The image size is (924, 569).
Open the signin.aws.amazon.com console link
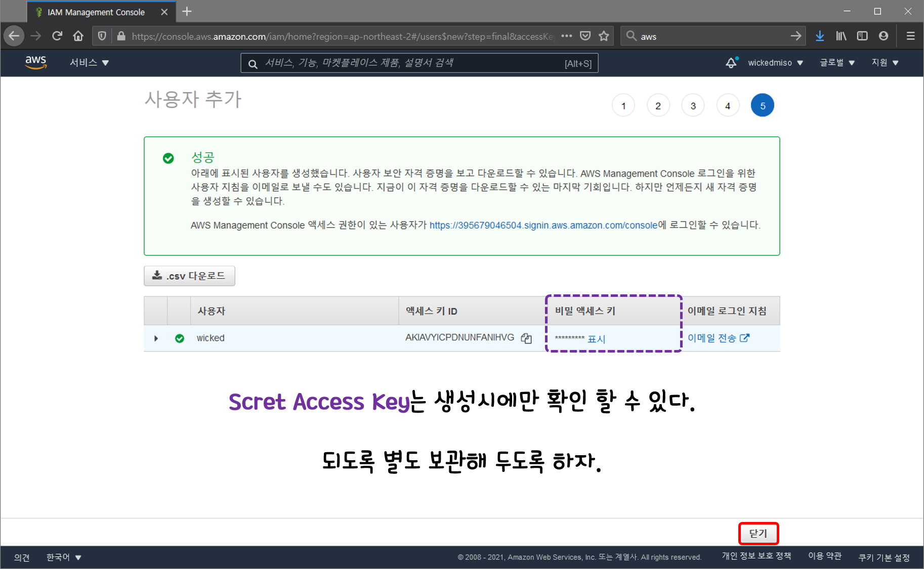543,225
